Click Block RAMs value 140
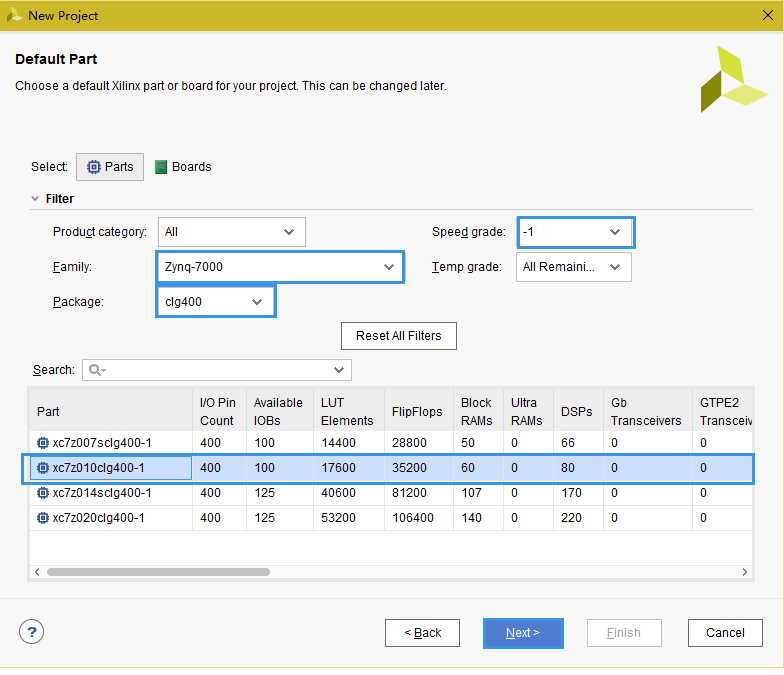Viewport: 784px width, 675px height. click(472, 518)
